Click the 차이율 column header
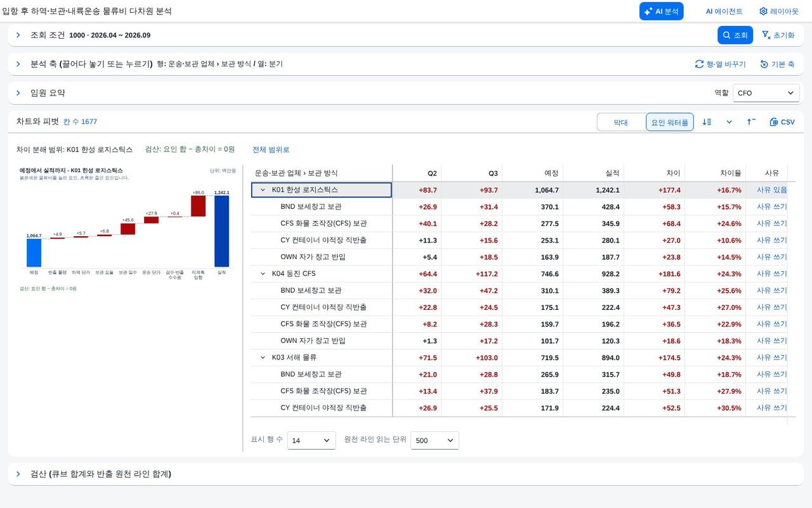Screen dimensions: 812x508 [715, 173]
